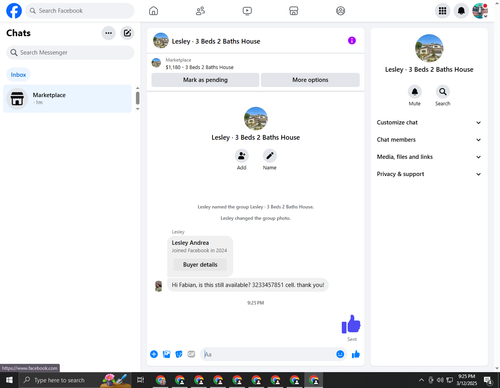Image resolution: width=500 pixels, height=388 pixels.
Task: Expand the Customize chat section
Action: coord(429,122)
